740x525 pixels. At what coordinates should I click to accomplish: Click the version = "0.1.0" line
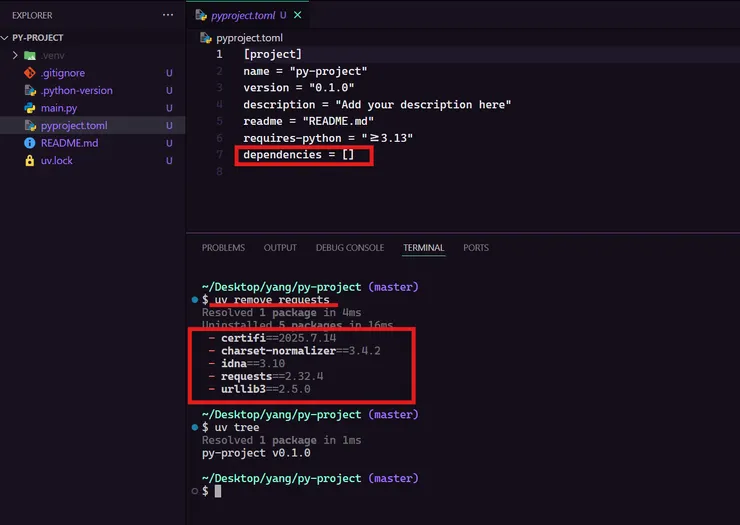(298, 88)
